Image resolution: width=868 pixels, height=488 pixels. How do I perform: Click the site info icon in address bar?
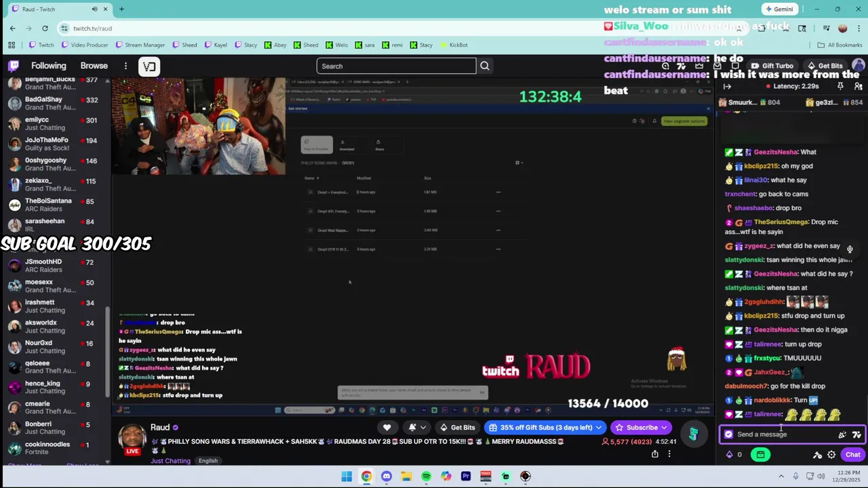pos(64,28)
